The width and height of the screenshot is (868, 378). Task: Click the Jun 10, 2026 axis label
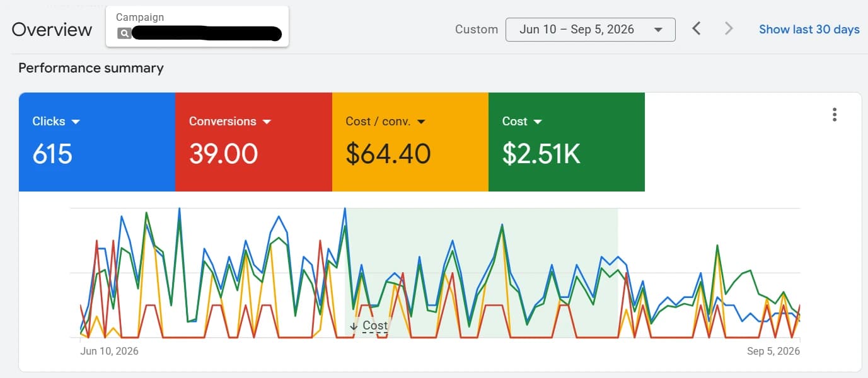point(109,351)
